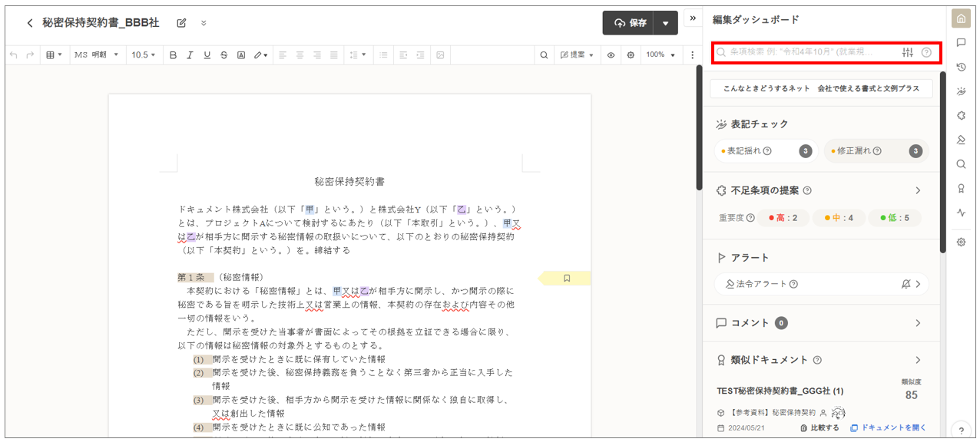Open the search filter sliders icon
Screen dimensions: 980x442
pyautogui.click(x=908, y=52)
